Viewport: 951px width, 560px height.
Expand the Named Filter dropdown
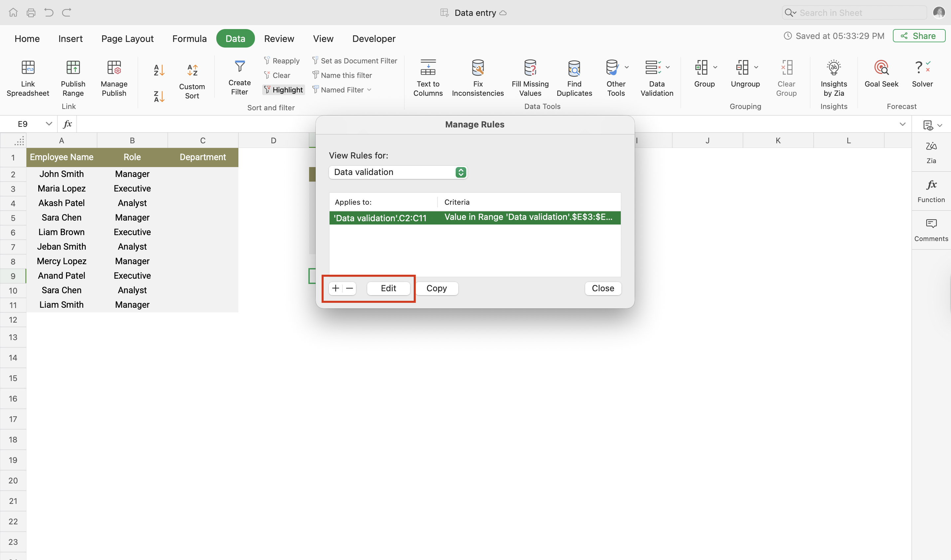[x=369, y=90]
